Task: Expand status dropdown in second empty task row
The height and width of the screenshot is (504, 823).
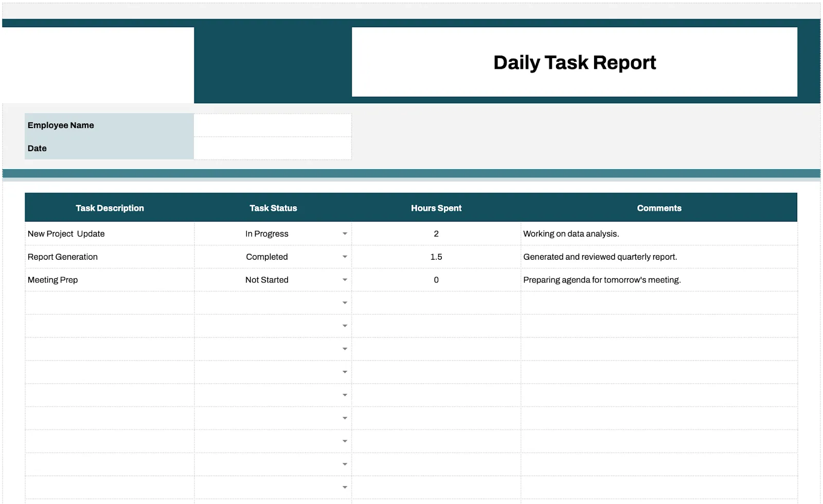Action: tap(345, 326)
